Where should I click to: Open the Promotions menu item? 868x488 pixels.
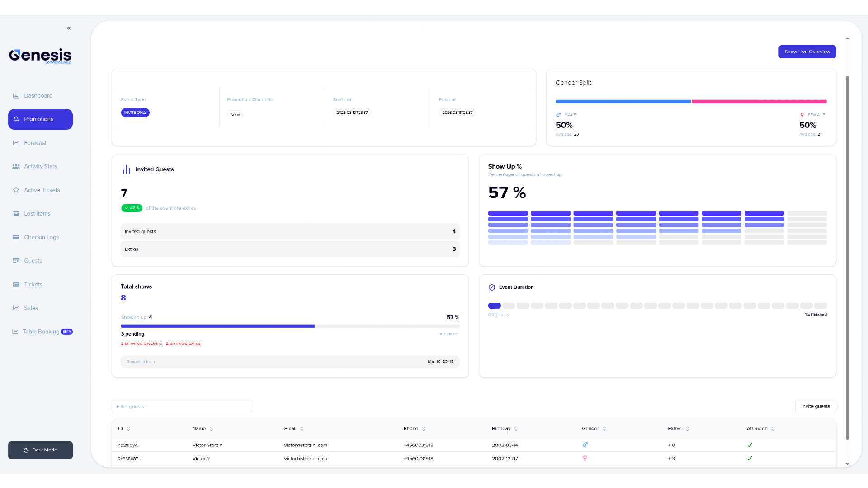(x=40, y=119)
